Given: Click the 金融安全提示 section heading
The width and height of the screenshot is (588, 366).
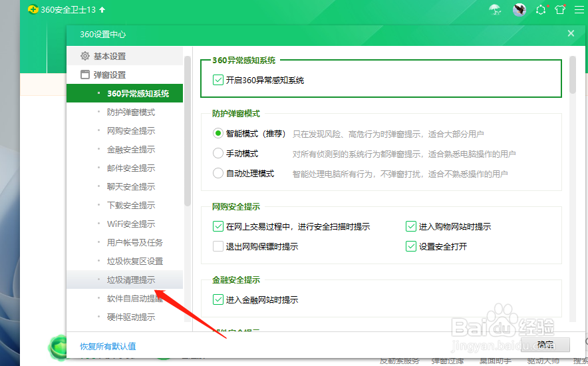Looking at the screenshot, I should point(236,279).
